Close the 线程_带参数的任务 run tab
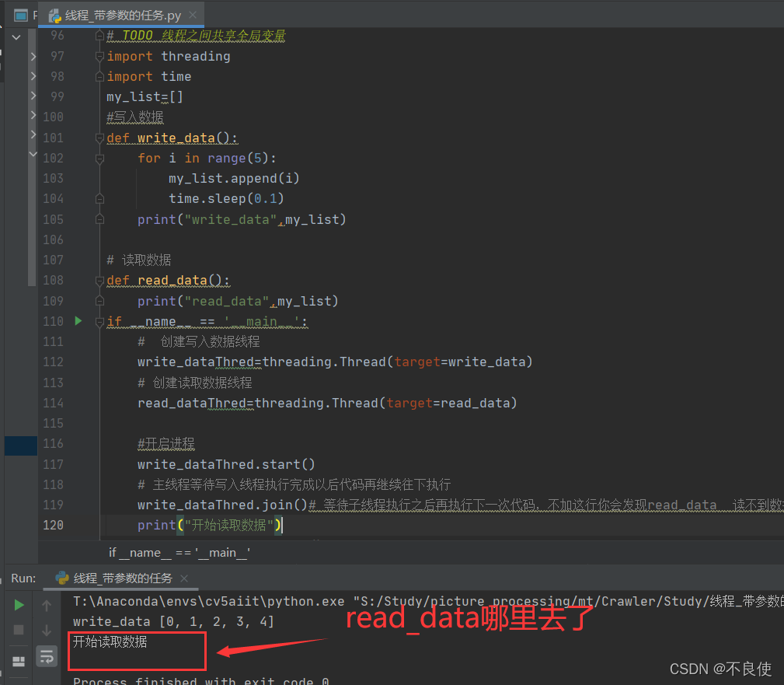 184,578
